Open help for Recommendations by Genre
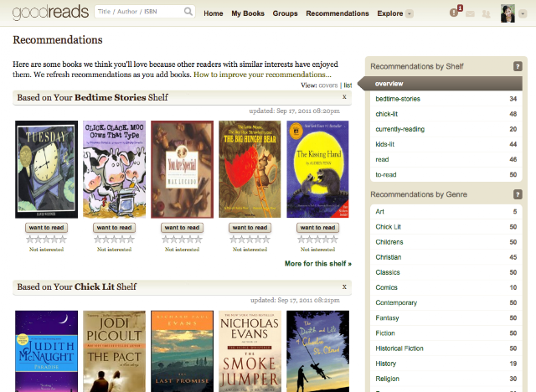This screenshot has height=392, width=536. pos(518,194)
